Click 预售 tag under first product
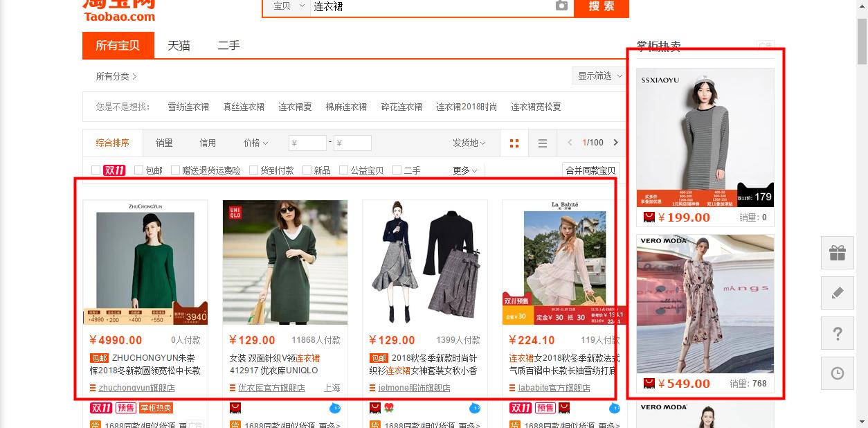The image size is (868, 428). (x=125, y=408)
